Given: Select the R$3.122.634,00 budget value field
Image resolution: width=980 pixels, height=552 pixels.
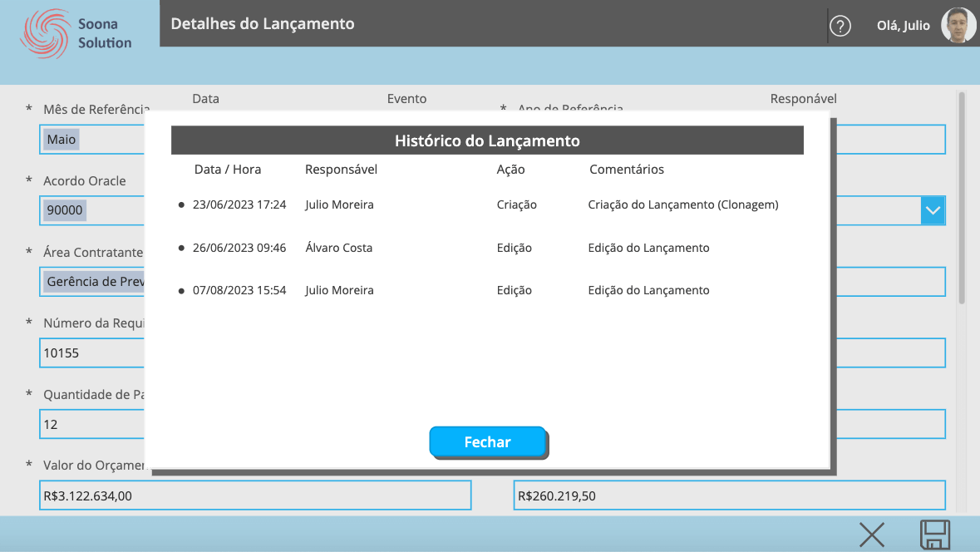Looking at the screenshot, I should (x=254, y=496).
